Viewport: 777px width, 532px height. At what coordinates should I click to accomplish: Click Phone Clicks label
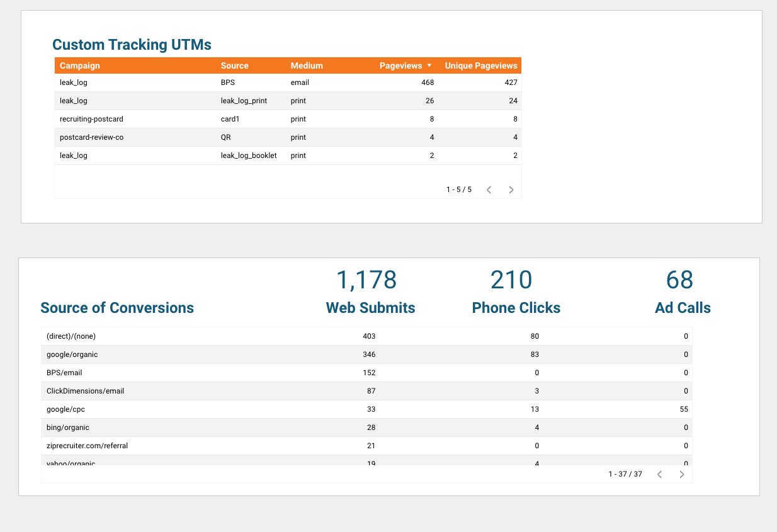tap(516, 308)
